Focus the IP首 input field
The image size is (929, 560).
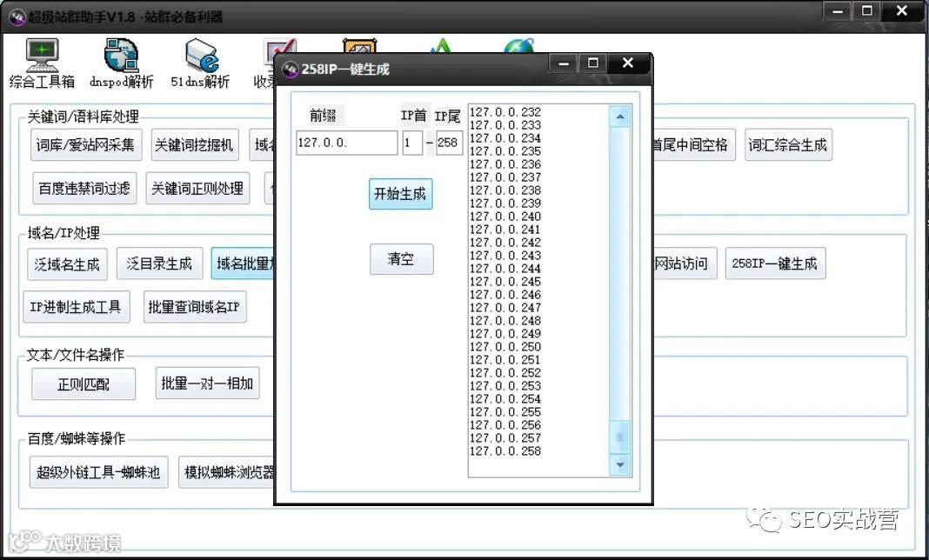[x=412, y=143]
